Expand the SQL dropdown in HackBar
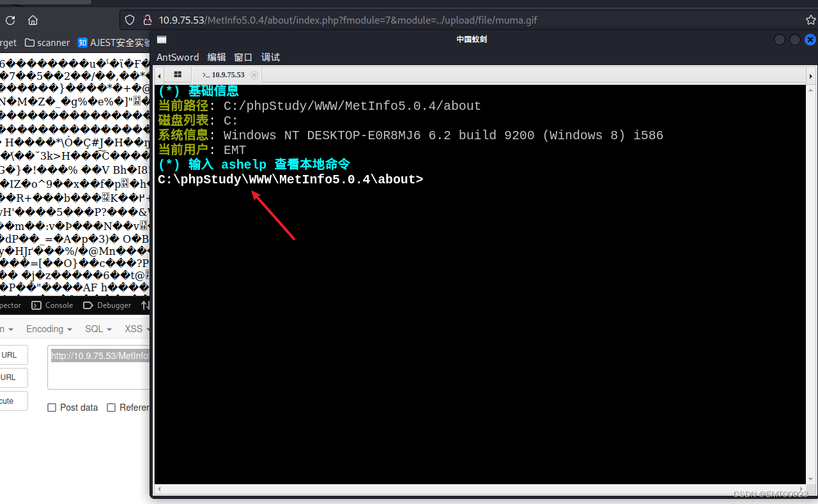Viewport: 818px width, 504px height. pos(98,329)
